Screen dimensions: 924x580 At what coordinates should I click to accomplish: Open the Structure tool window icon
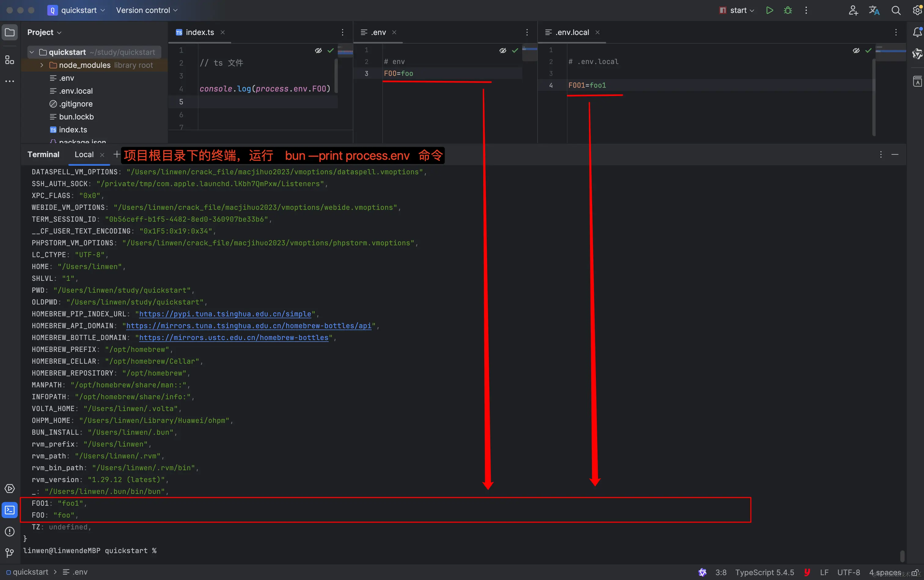coord(9,60)
